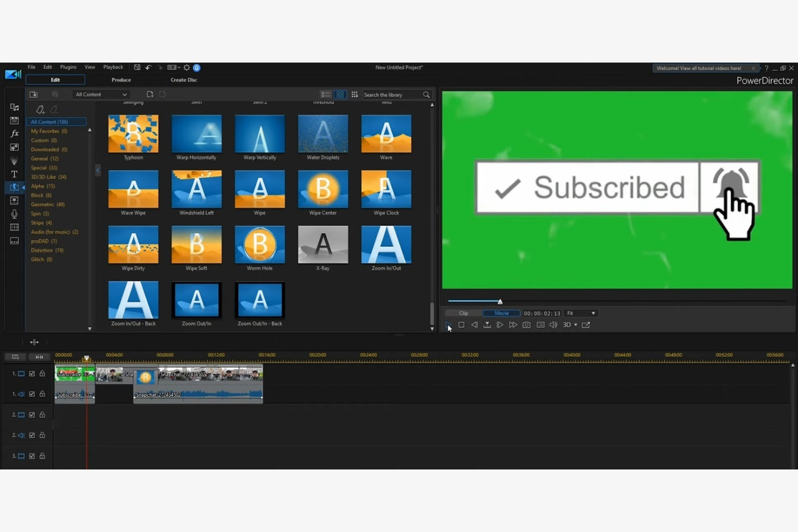The height and width of the screenshot is (532, 798).
Task: Open the Playback menu
Action: (x=113, y=67)
